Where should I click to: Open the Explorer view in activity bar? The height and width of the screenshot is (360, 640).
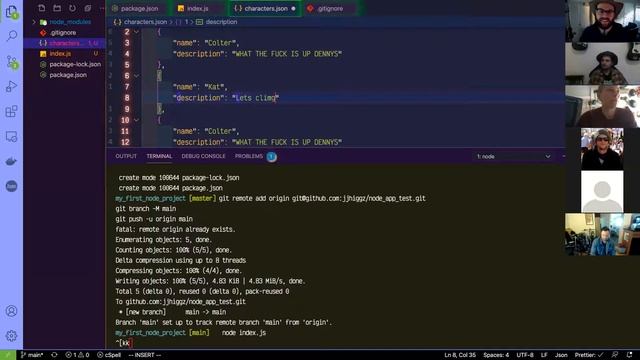[11, 12]
